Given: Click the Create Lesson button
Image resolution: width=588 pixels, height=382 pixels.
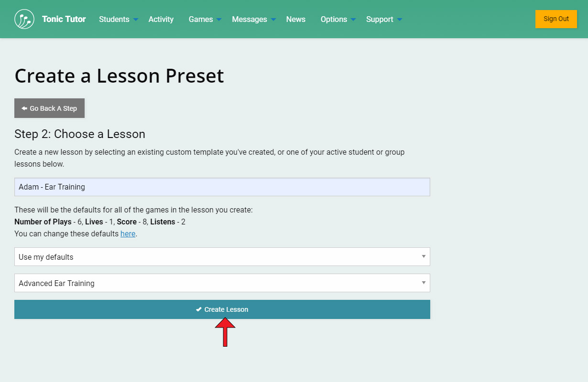Looking at the screenshot, I should tap(222, 309).
